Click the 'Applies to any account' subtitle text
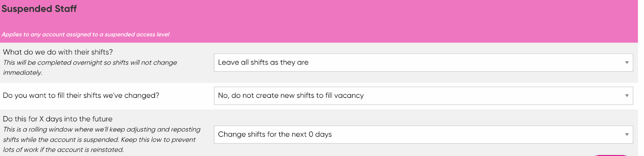644x156 pixels. click(85, 35)
